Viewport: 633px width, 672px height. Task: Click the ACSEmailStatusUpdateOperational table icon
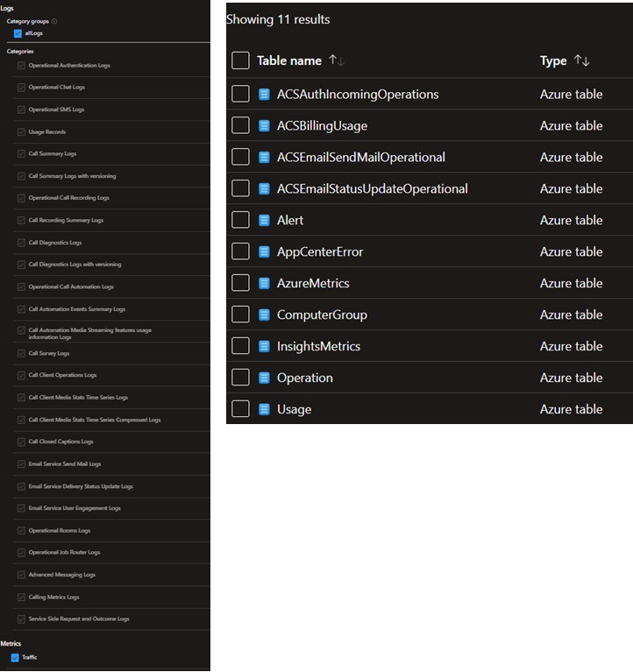click(264, 188)
